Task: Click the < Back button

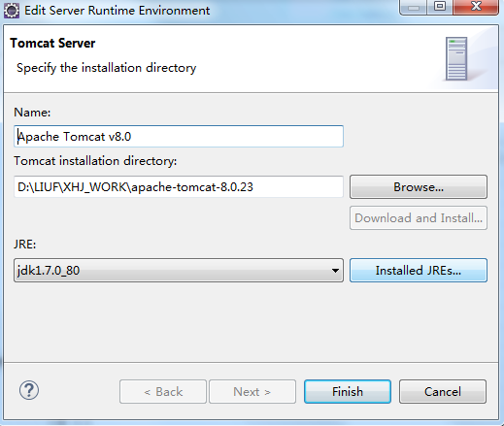Action: coord(163,392)
